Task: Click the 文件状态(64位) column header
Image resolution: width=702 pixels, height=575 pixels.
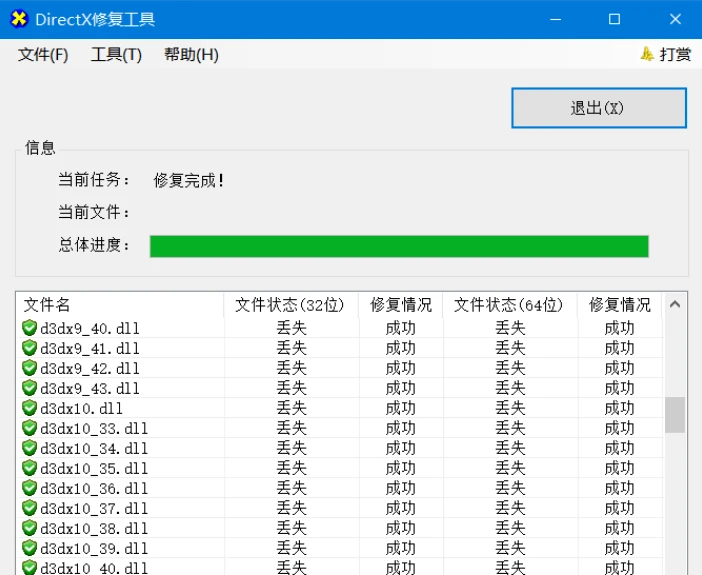Action: (x=509, y=305)
